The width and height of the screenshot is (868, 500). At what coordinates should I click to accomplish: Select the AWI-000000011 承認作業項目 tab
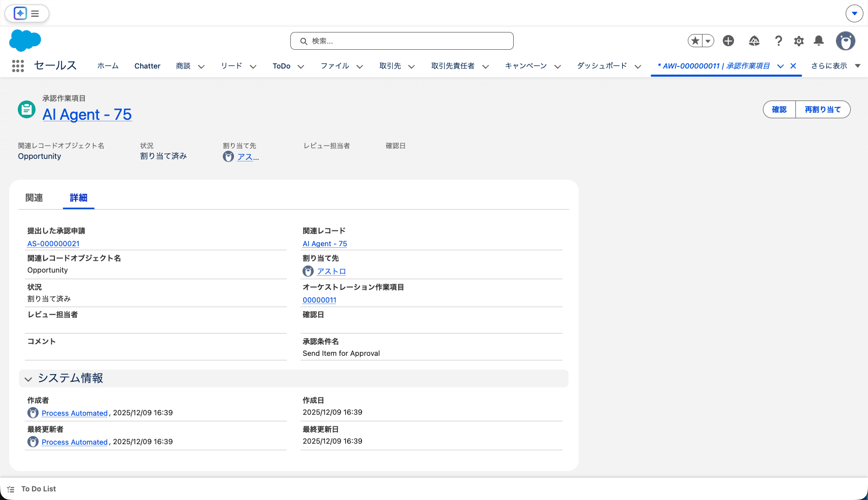tap(714, 66)
